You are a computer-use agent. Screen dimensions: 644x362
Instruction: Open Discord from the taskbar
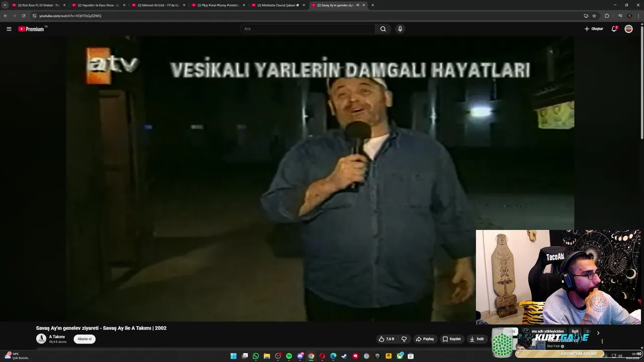(300, 356)
